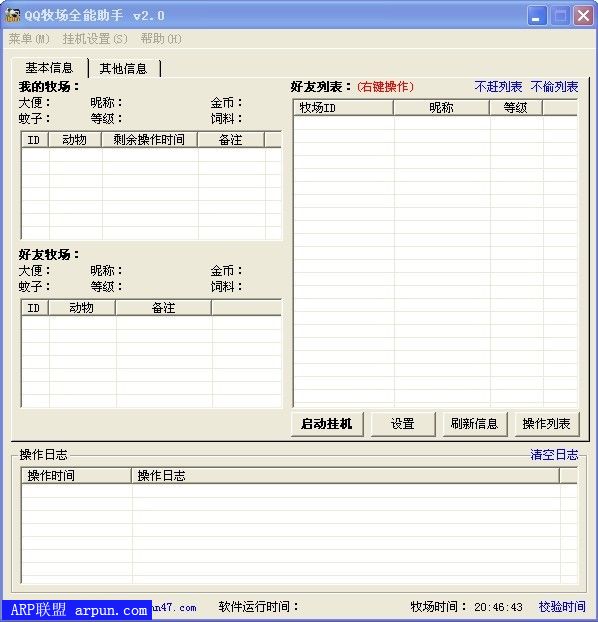
Task: Click the 清空日志 link
Action: coord(554,455)
